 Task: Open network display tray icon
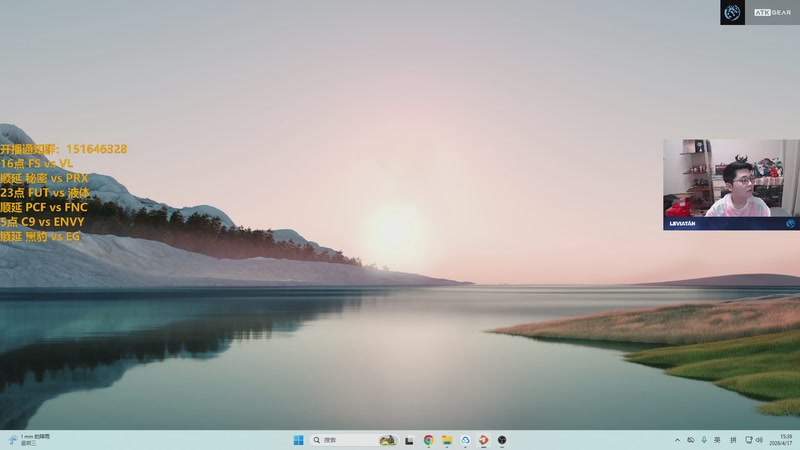click(748, 440)
